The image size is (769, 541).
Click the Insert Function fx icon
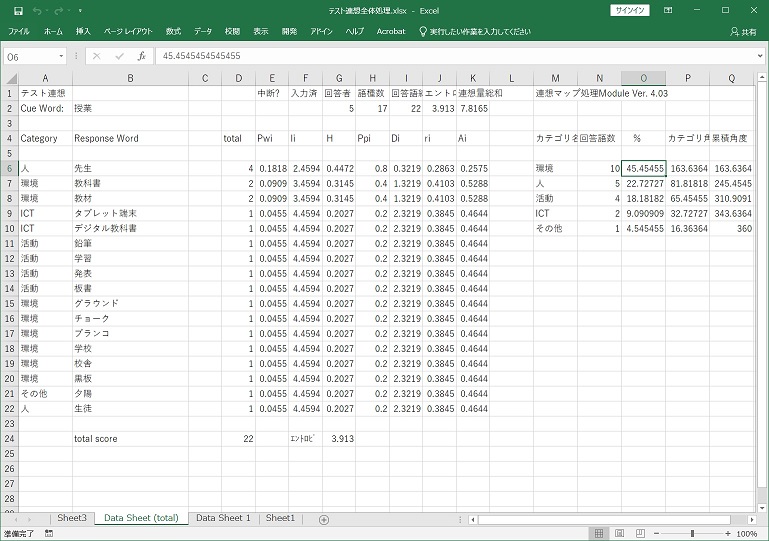click(141, 57)
